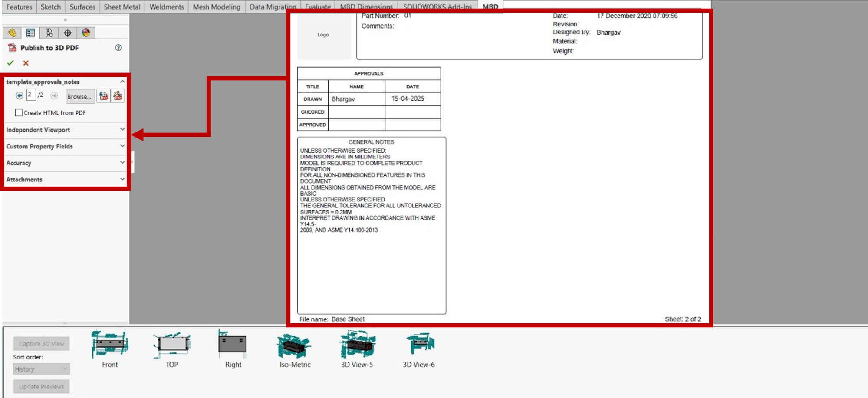Switch to the Sheet Metal tab

point(122,7)
